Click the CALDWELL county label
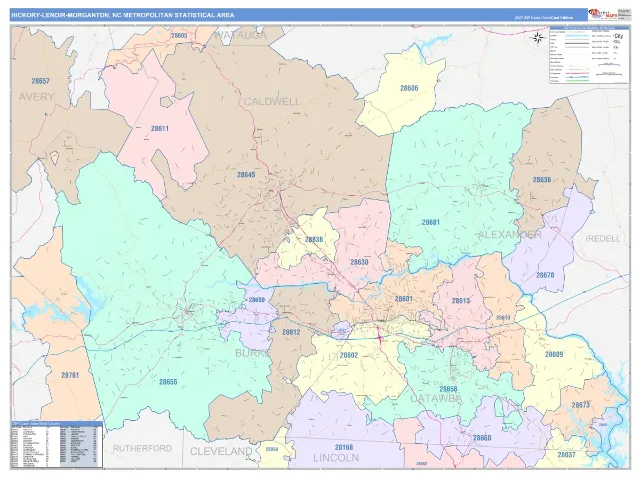Image resolution: width=640 pixels, height=480 pixels. coord(272,102)
